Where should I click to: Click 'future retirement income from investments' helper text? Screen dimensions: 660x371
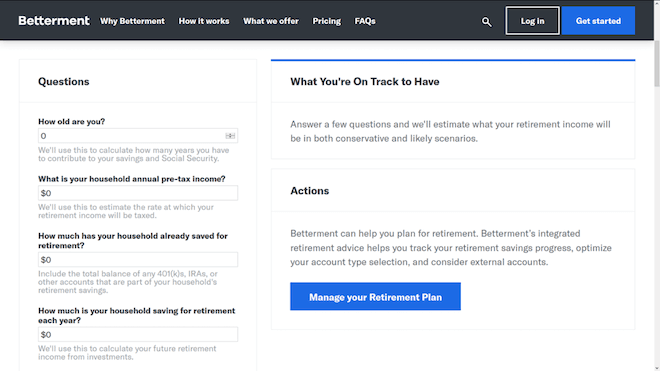(127, 352)
